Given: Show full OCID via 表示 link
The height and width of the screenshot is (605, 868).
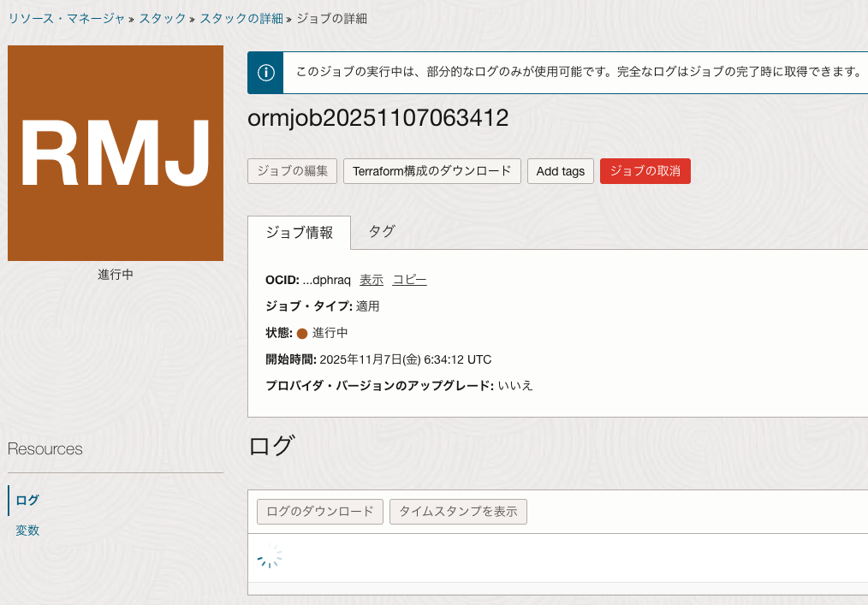Looking at the screenshot, I should click(x=372, y=280).
